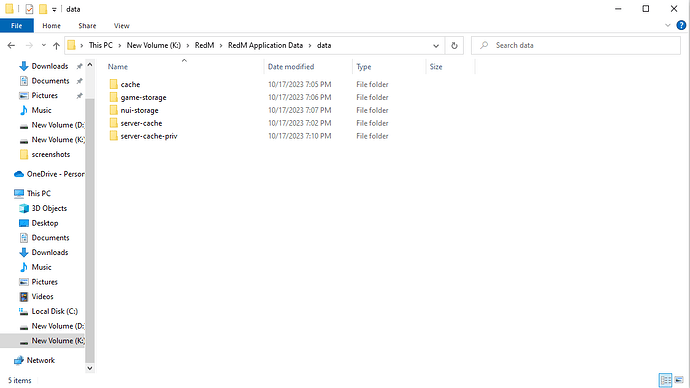The height and width of the screenshot is (388, 690).
Task: Click navigation pane scroll up arrow
Action: (x=90, y=65)
